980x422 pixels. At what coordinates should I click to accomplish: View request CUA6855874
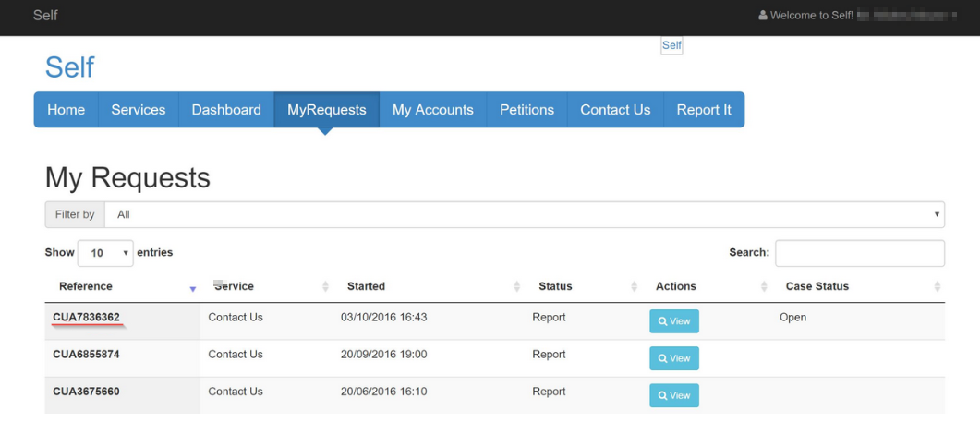[x=674, y=358]
